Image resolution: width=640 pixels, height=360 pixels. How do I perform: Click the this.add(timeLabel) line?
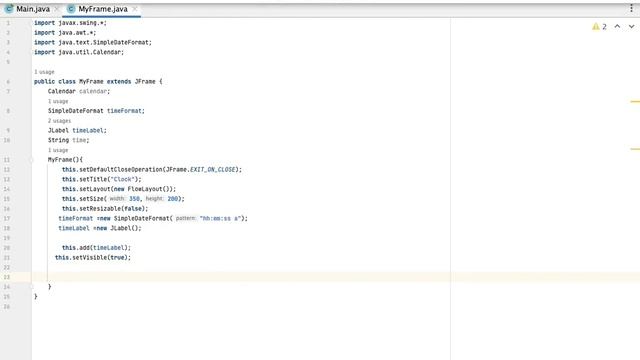tap(96, 248)
